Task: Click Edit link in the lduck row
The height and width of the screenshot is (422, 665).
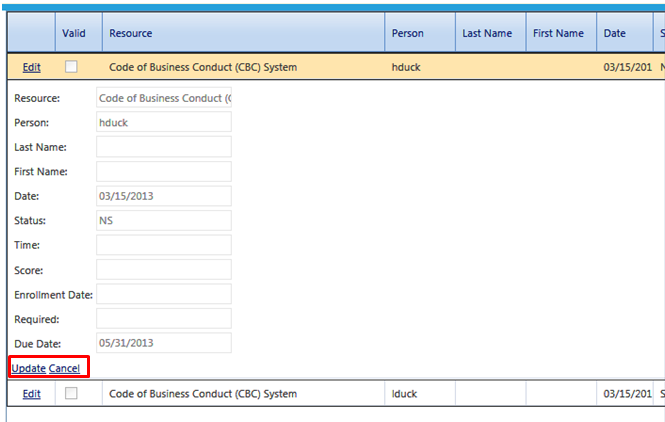Action: point(32,394)
